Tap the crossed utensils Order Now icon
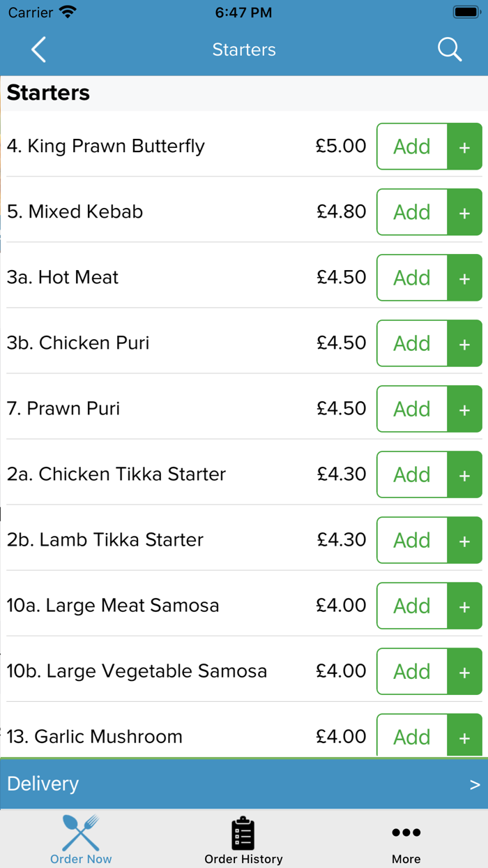This screenshot has height=868, width=488. click(80, 832)
